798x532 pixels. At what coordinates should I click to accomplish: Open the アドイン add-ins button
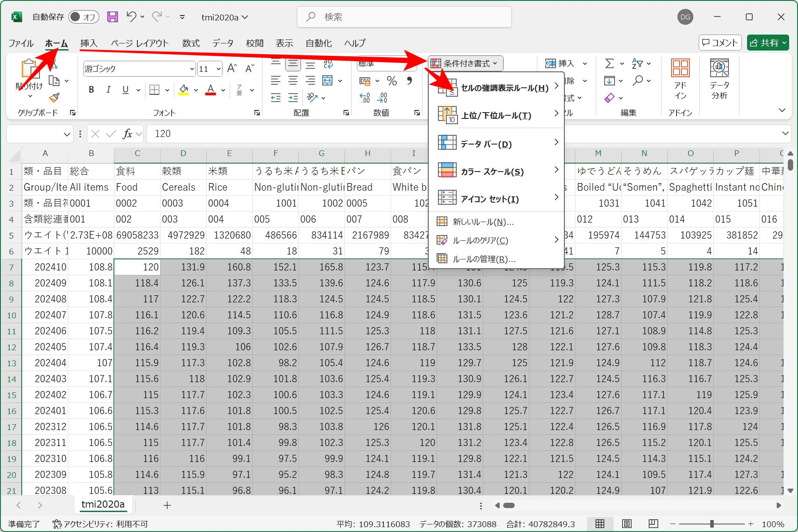tap(681, 80)
